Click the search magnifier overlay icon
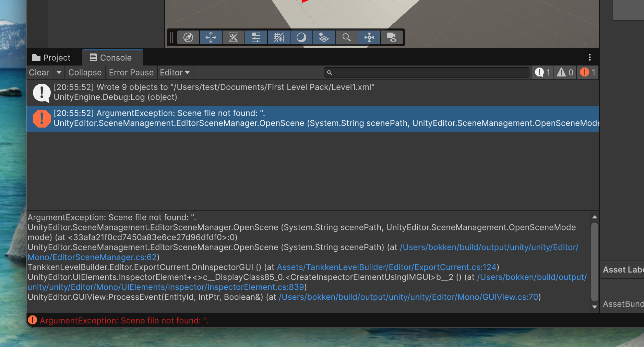Screen dimensions: 644x347 346,37
